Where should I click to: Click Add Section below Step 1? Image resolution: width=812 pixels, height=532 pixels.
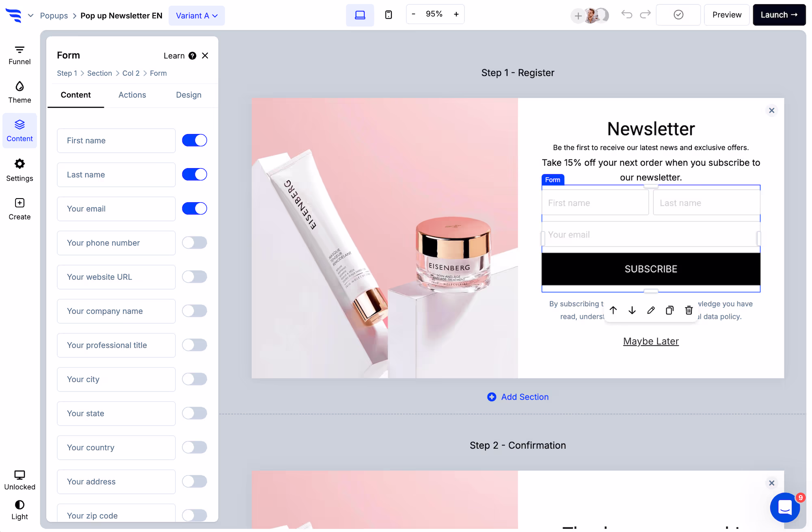pyautogui.click(x=518, y=397)
